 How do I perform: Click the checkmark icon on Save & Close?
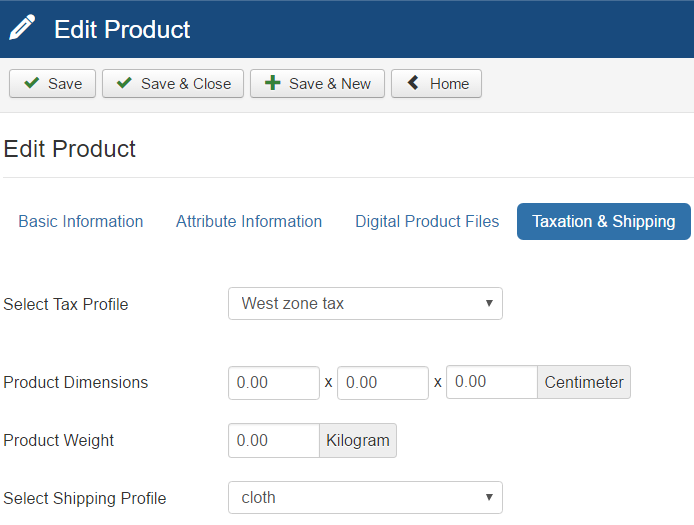click(125, 84)
